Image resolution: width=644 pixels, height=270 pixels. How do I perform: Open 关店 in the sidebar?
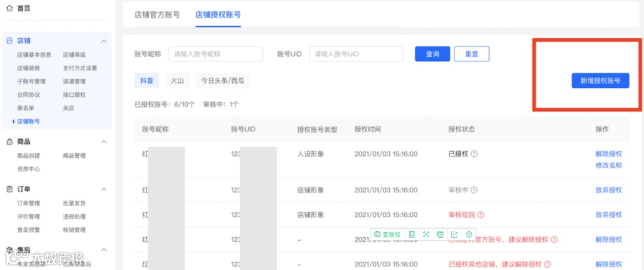(69, 108)
